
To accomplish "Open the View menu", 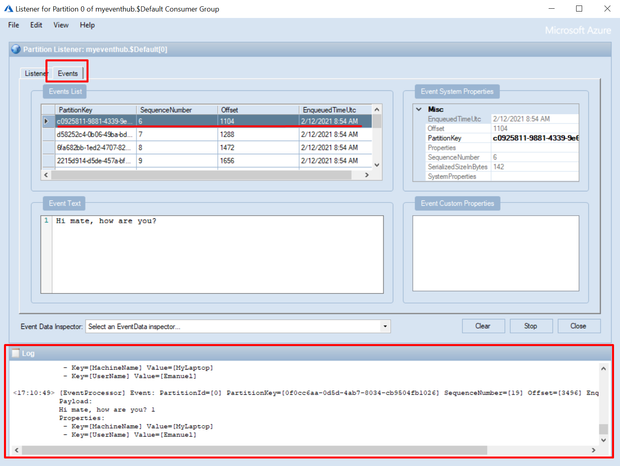I will (x=61, y=25).
